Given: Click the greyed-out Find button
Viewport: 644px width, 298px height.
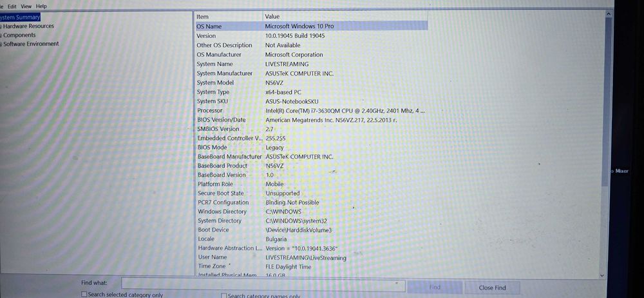Looking at the screenshot, I should click(x=435, y=287).
